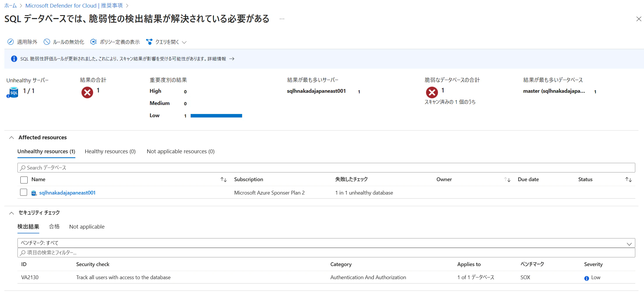Select the 合格 tab

tap(54, 227)
